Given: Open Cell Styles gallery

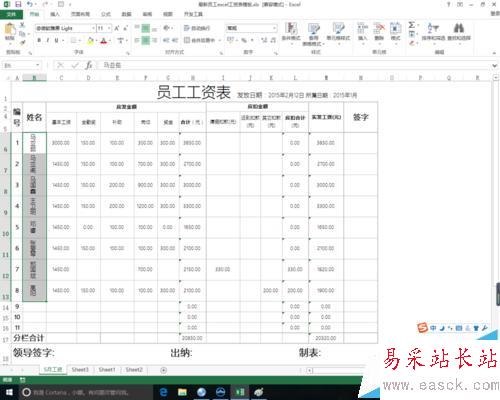Looking at the screenshot, I should [338, 32].
